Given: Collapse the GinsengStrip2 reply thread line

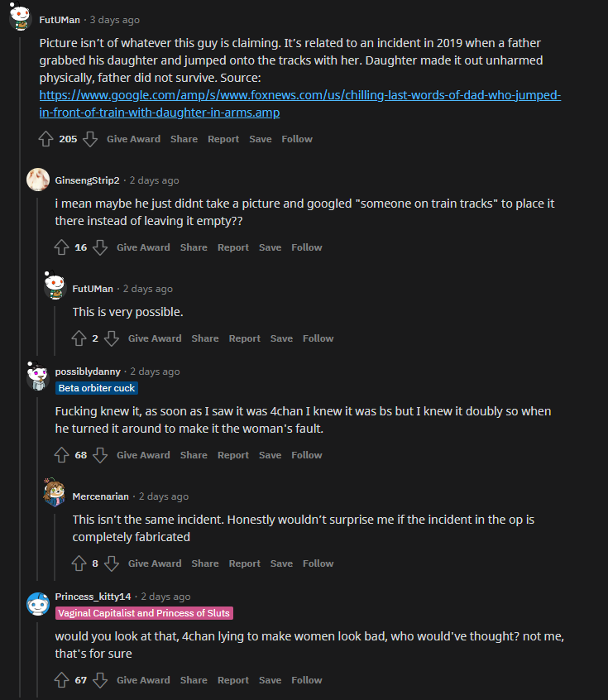Looking at the screenshot, I should (x=37, y=277).
